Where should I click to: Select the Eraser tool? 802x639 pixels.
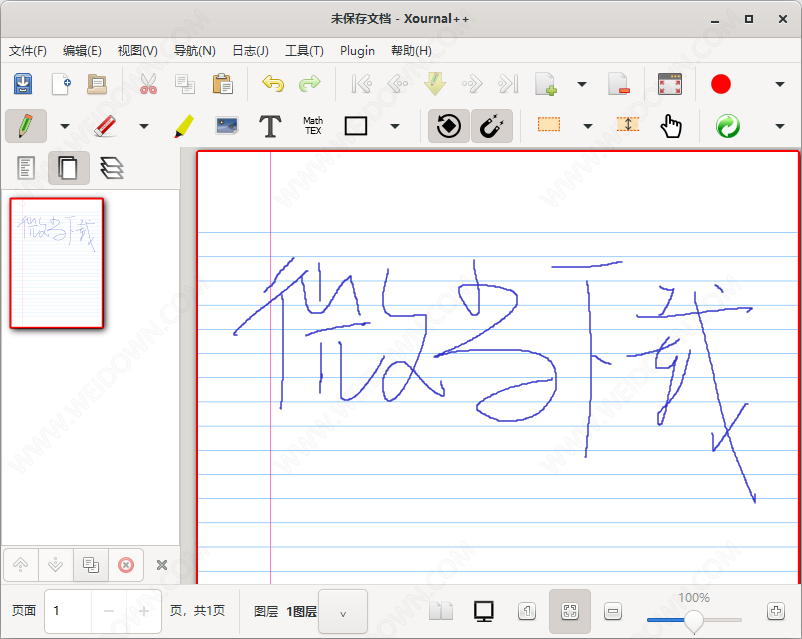(105, 126)
